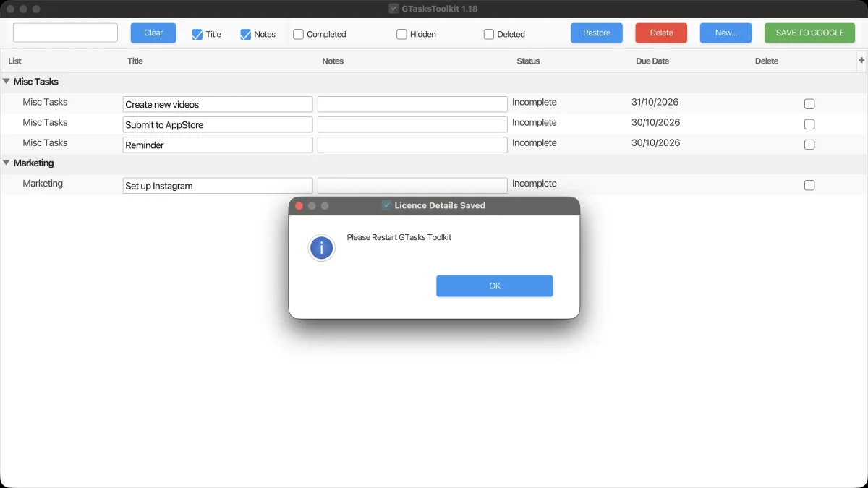Image resolution: width=868 pixels, height=488 pixels.
Task: Click the Notes column header
Action: click(333, 61)
